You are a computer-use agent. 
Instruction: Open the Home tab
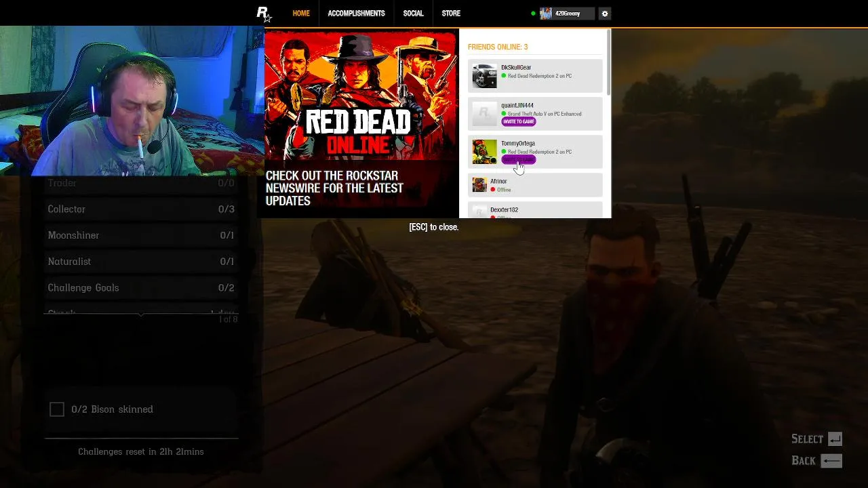click(x=301, y=14)
